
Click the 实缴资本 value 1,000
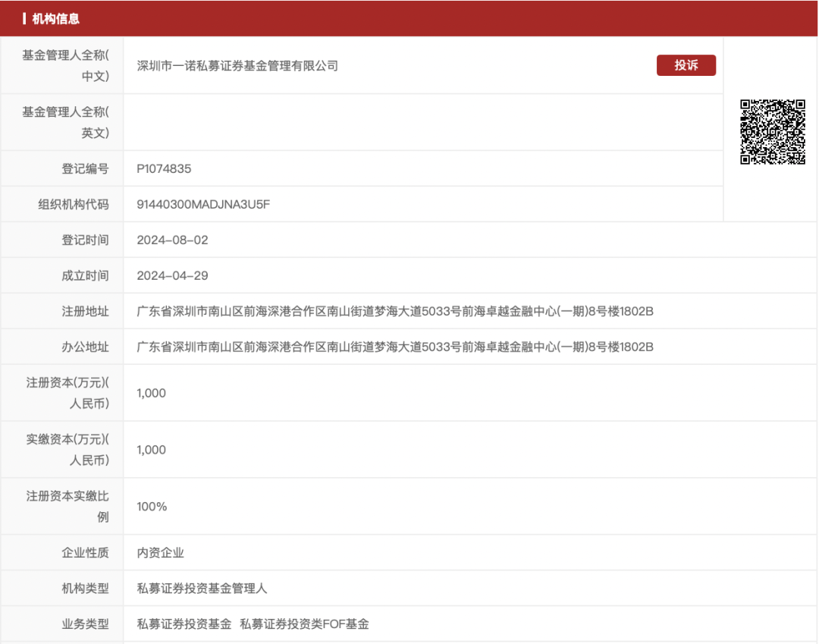(x=151, y=450)
